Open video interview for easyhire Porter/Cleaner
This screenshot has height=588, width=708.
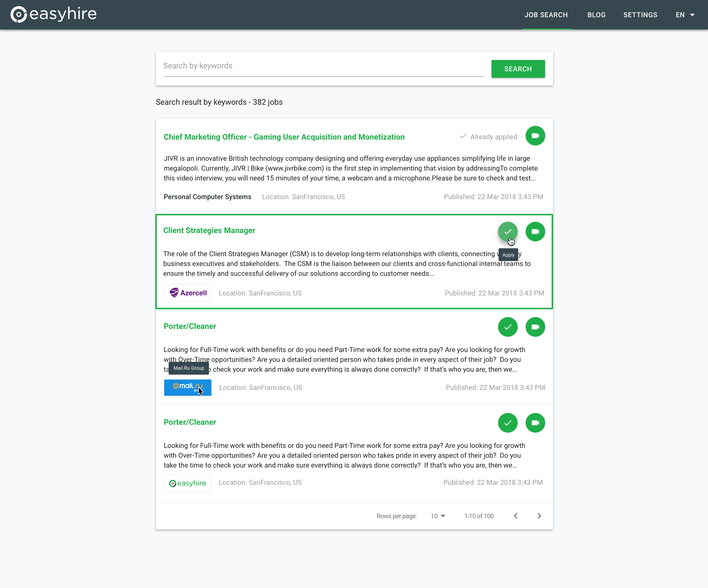click(535, 423)
